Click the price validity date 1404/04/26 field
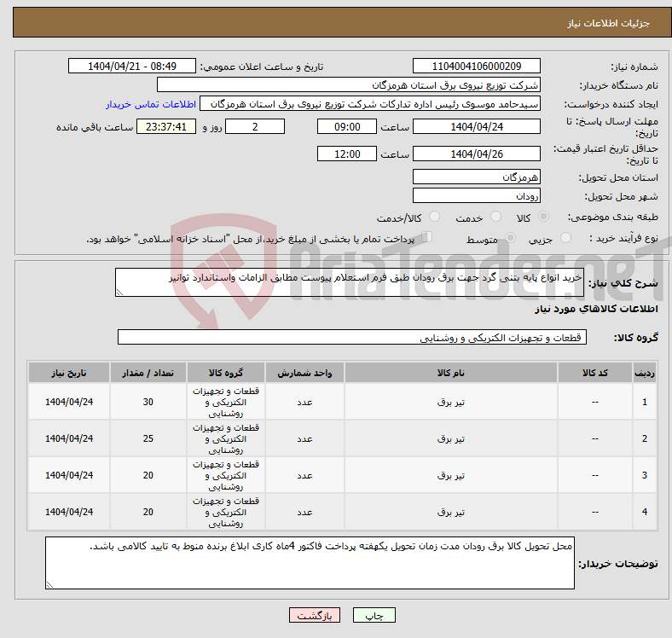 476,154
